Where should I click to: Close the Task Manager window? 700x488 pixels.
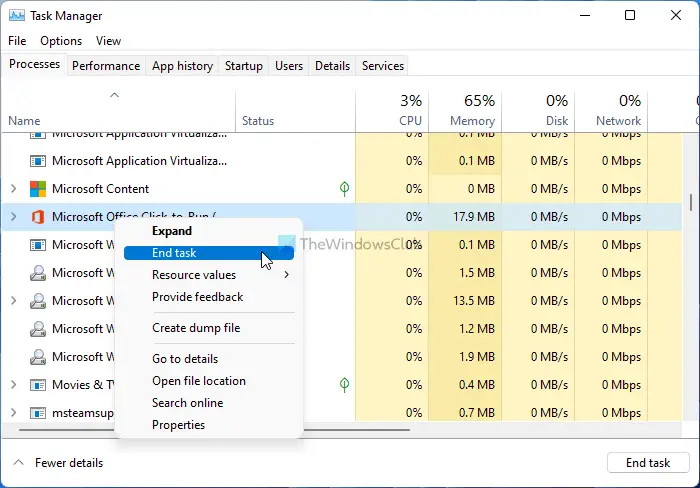coord(676,16)
